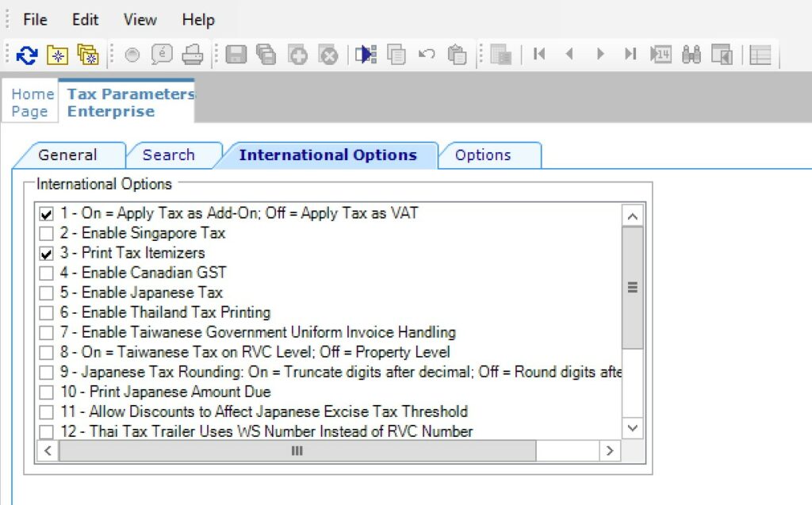Image resolution: width=812 pixels, height=505 pixels.
Task: Go to the first record icon
Action: (539, 54)
